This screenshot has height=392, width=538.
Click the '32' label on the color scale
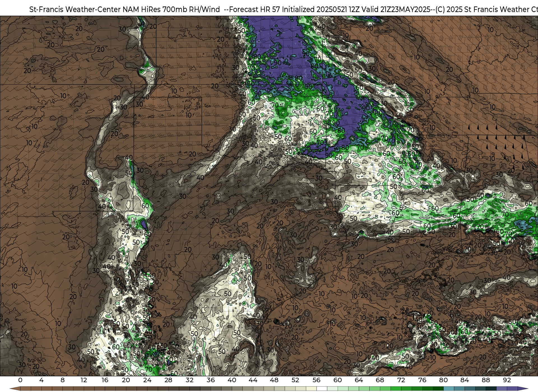(x=189, y=380)
